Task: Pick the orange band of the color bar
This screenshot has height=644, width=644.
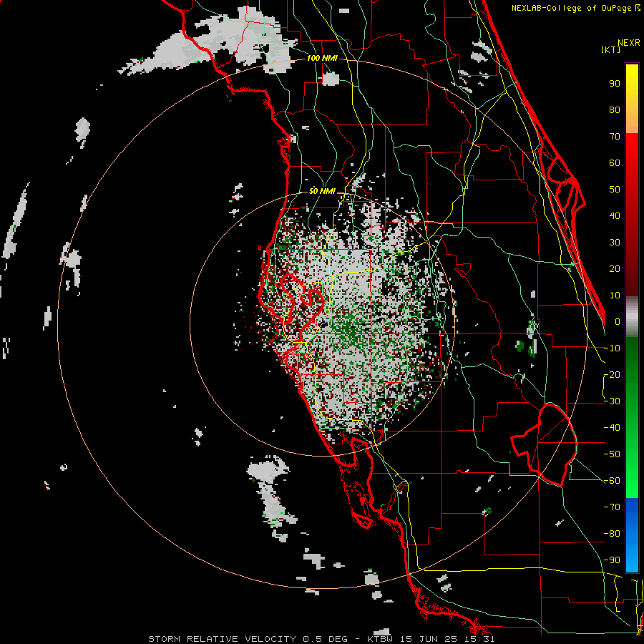Action: coord(632,123)
